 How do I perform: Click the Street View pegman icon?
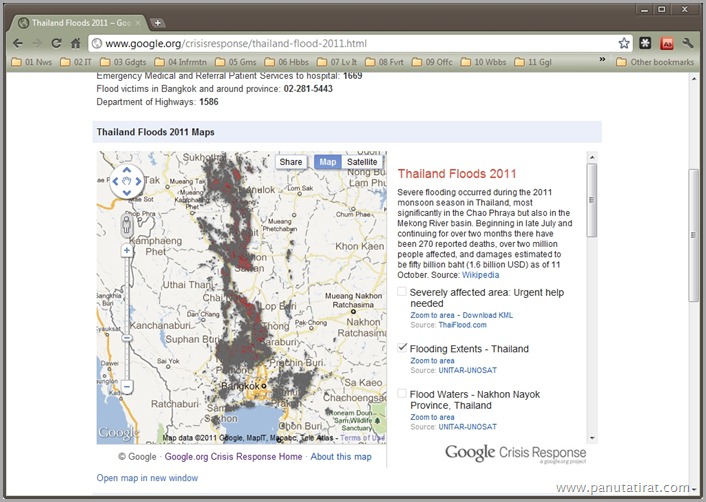(x=127, y=225)
